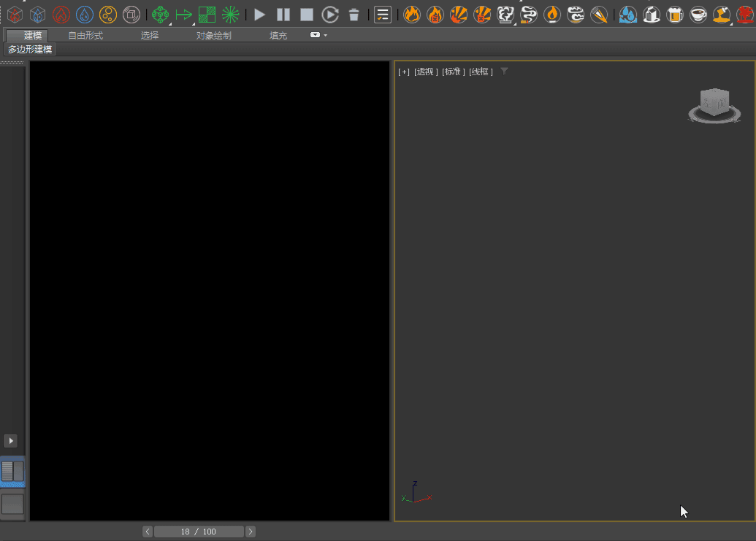
Task: Apply the Explosion preset
Action: (x=459, y=15)
